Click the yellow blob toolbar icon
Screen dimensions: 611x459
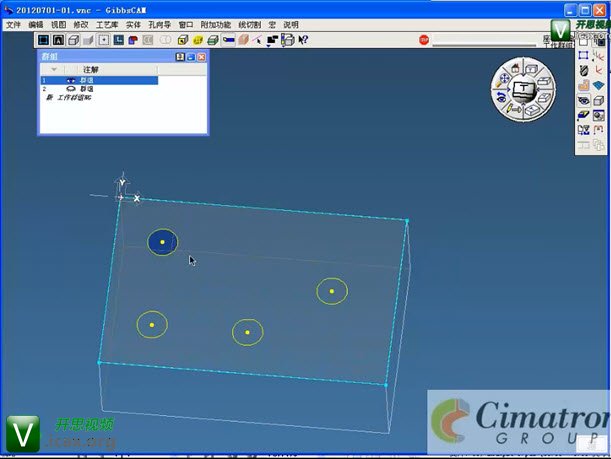pos(198,40)
